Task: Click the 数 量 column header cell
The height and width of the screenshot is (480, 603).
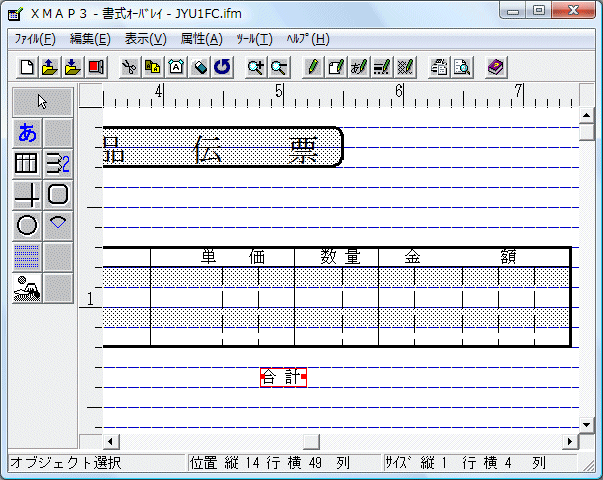Action: click(x=336, y=257)
